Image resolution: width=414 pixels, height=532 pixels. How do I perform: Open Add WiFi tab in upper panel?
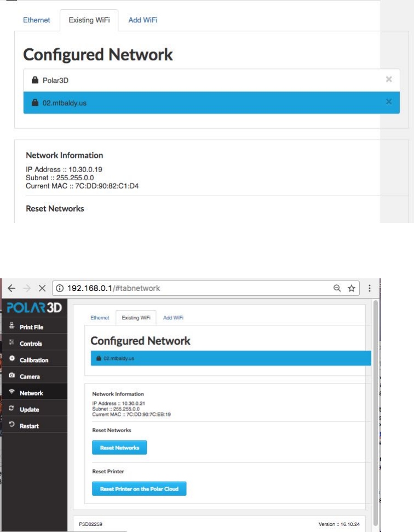tap(143, 20)
